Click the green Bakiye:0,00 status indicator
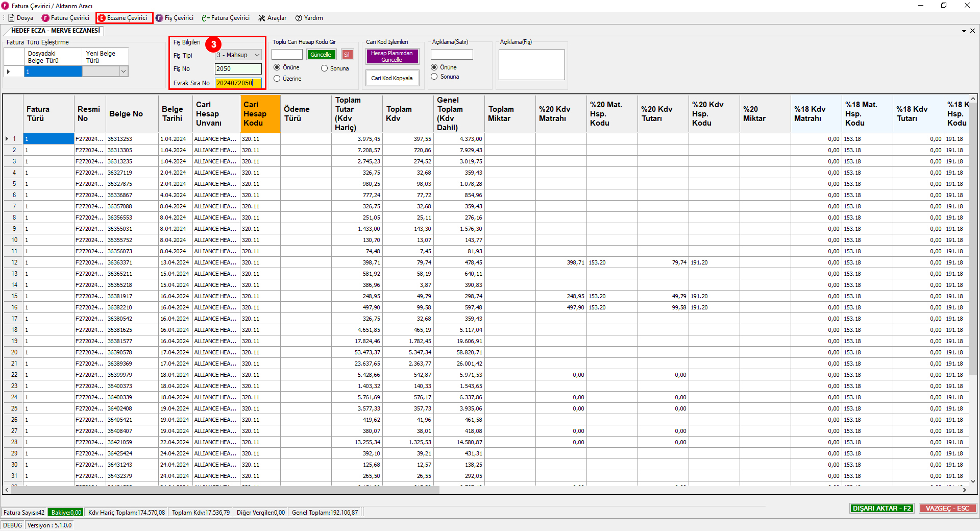The height and width of the screenshot is (531, 980). tap(66, 513)
